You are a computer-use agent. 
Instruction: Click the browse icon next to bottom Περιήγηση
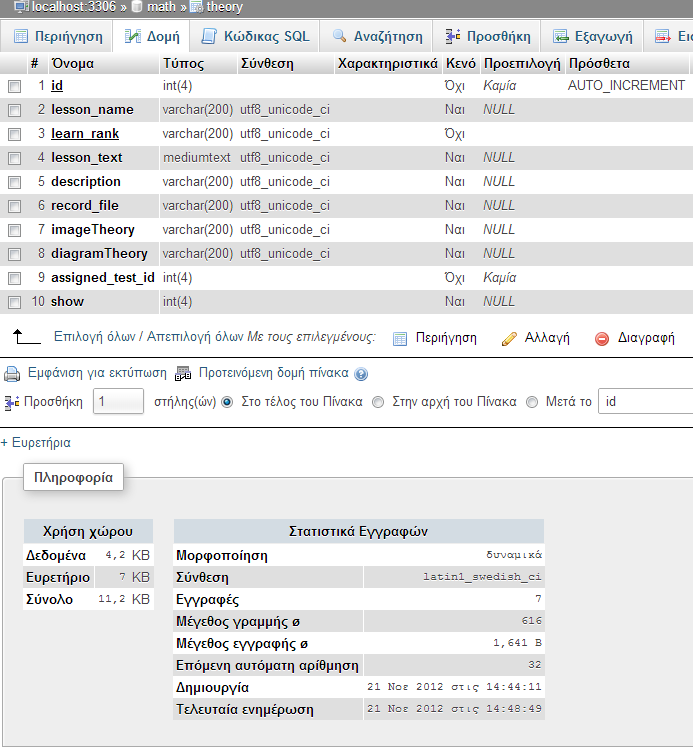pos(400,339)
